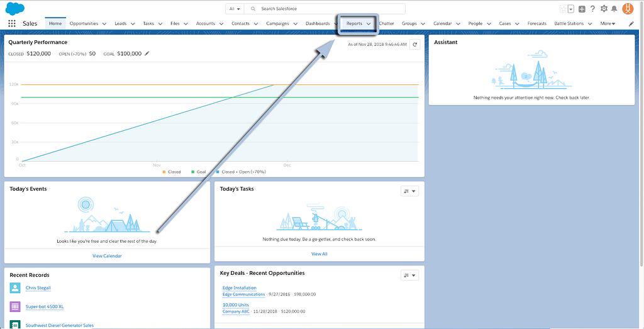The height and width of the screenshot is (329, 644).
Task: Click the Help question mark icon
Action: [x=592, y=9]
